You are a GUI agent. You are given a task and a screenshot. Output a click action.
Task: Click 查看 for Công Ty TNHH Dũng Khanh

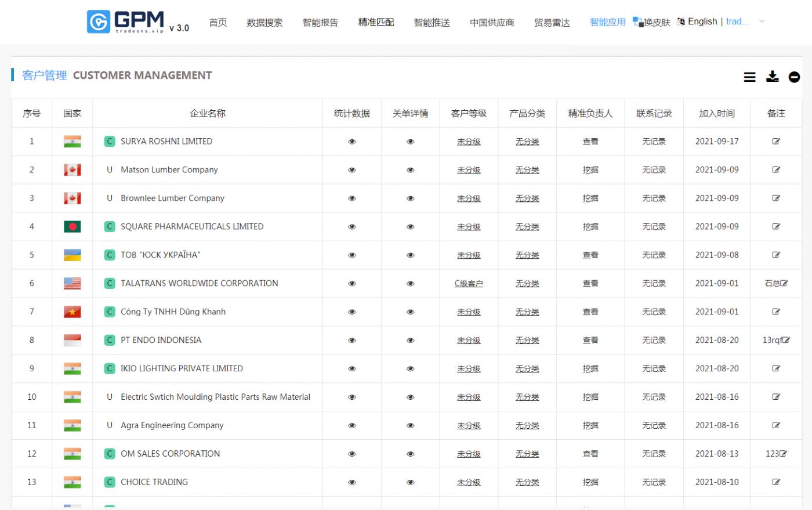click(590, 312)
